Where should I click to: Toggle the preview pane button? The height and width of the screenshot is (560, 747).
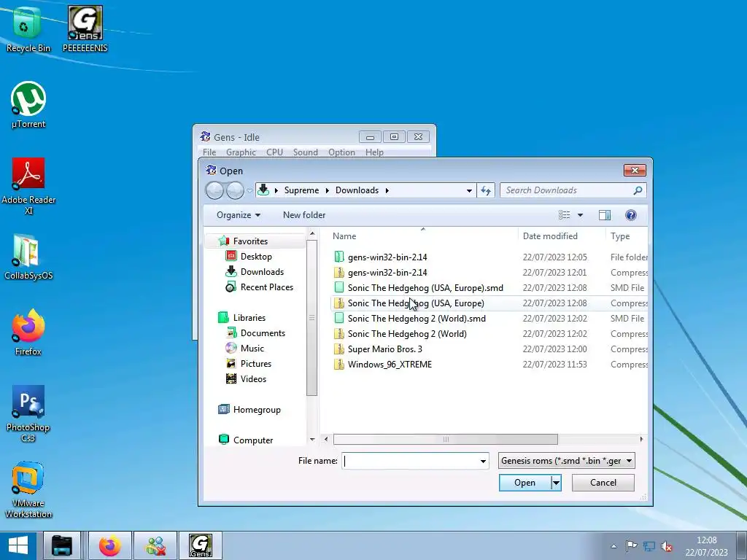[605, 215]
